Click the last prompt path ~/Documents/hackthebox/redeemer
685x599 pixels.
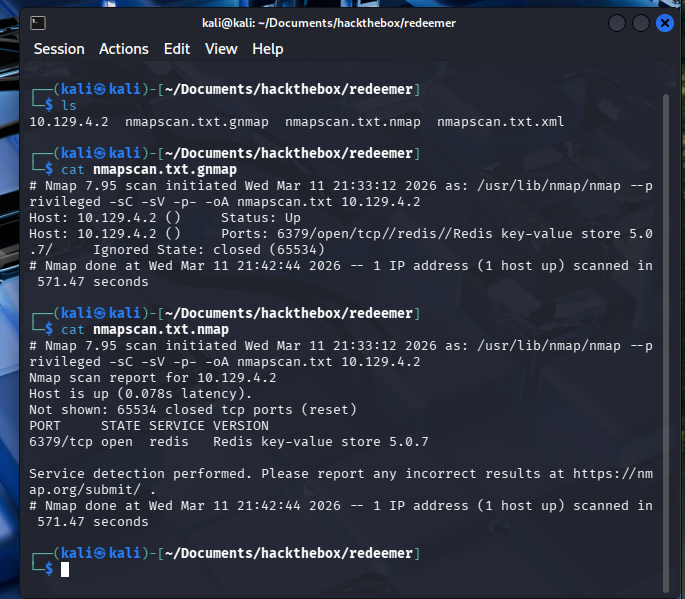(289, 553)
